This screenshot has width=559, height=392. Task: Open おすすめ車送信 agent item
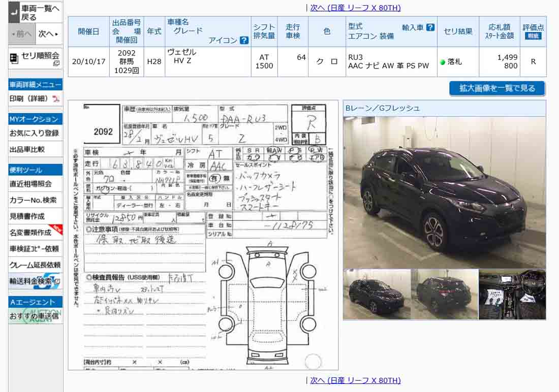pyautogui.click(x=35, y=316)
